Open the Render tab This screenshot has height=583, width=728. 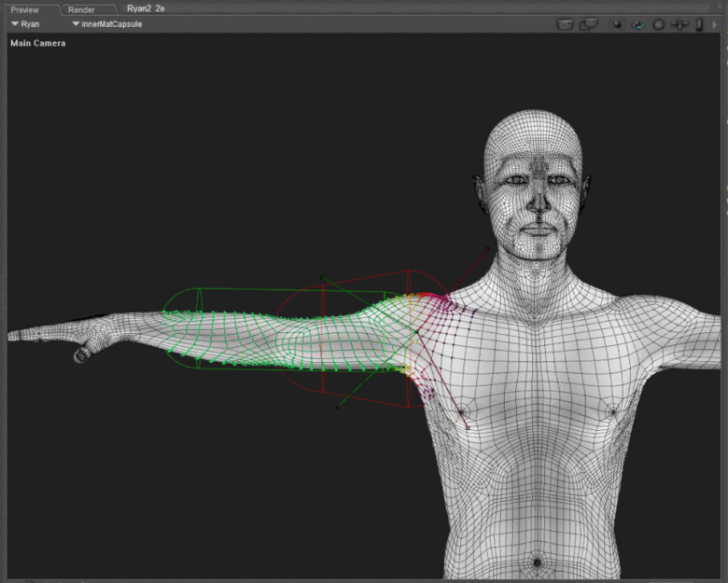(81, 9)
